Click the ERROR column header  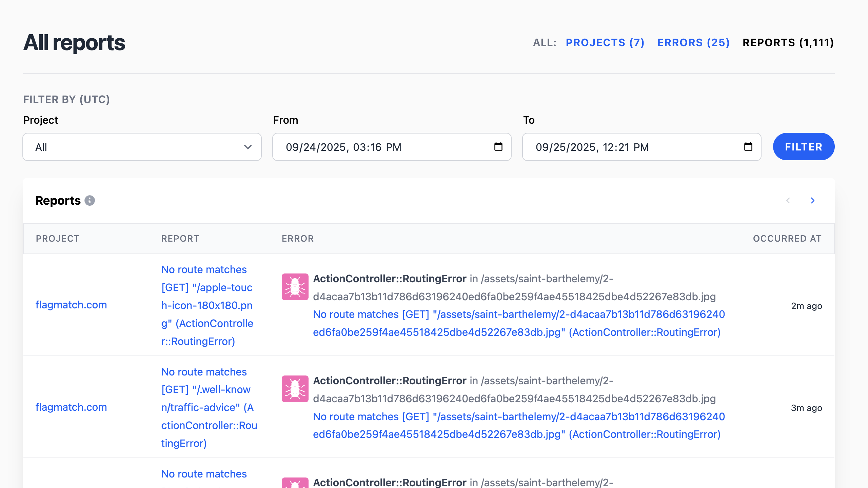[298, 239]
